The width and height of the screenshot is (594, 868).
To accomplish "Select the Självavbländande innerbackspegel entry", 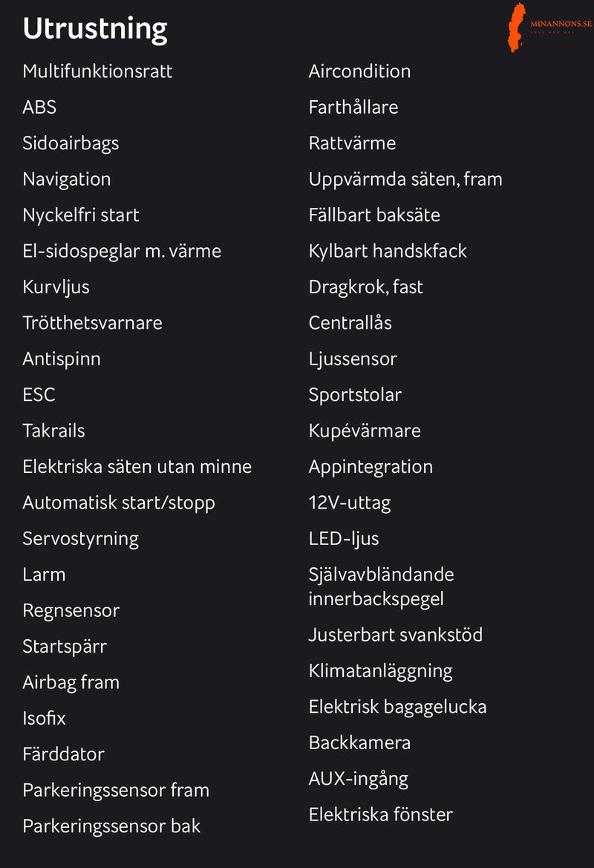I will point(381,587).
